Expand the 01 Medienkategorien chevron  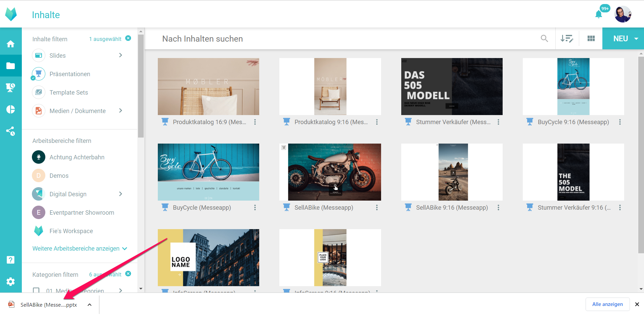(x=121, y=290)
